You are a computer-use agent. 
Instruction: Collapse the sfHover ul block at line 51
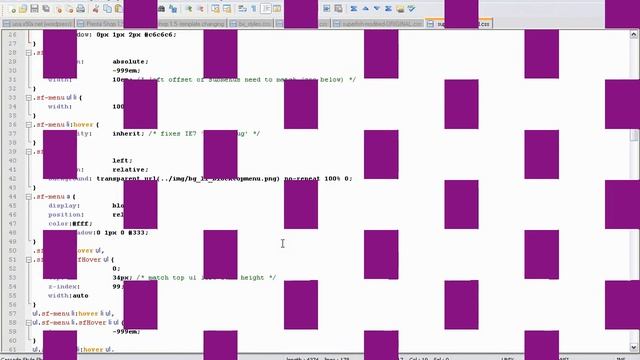point(29,260)
